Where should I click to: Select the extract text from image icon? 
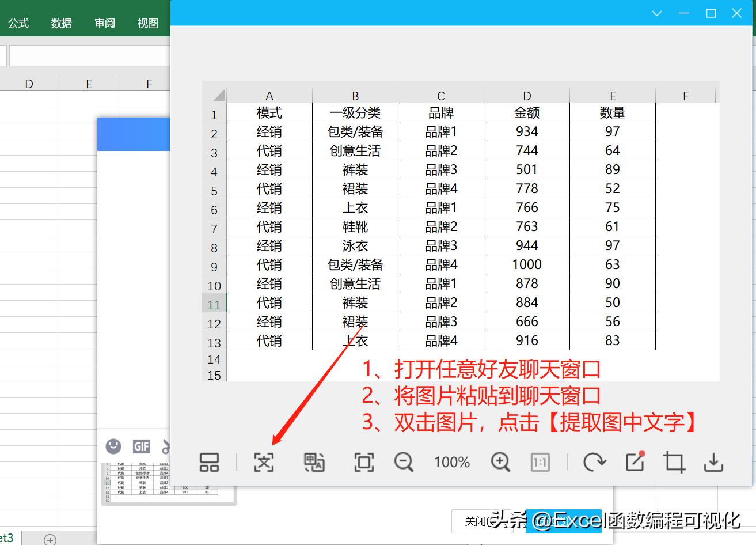[x=263, y=462]
